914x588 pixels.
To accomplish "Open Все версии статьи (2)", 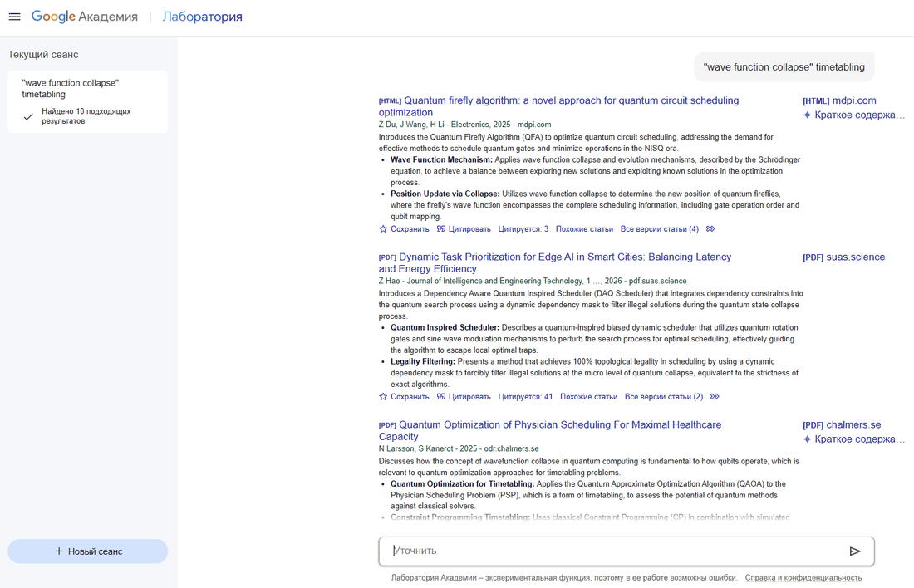I will [664, 397].
